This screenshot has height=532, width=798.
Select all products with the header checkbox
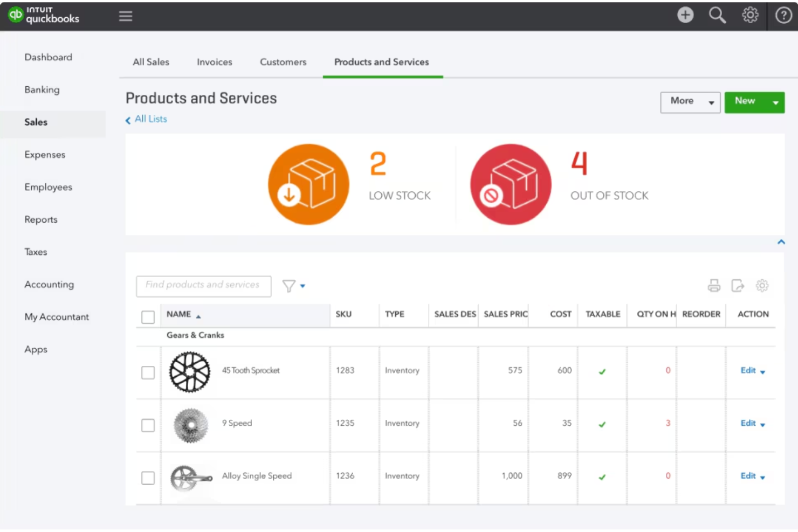tap(148, 317)
